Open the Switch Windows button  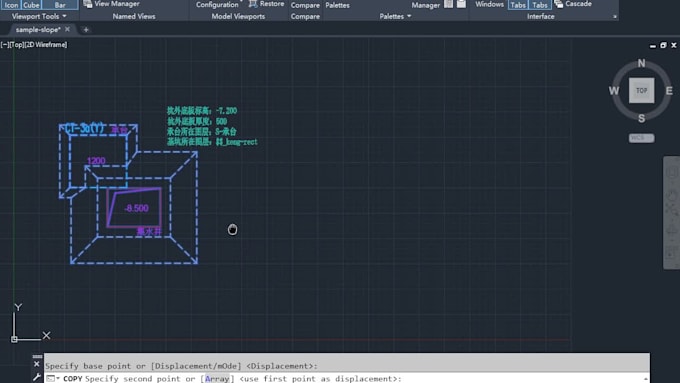pos(489,4)
